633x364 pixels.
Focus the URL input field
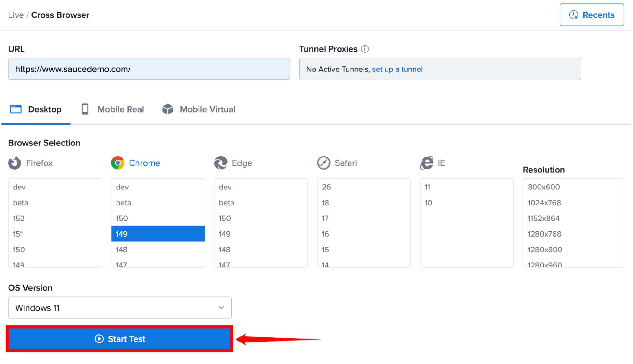149,69
